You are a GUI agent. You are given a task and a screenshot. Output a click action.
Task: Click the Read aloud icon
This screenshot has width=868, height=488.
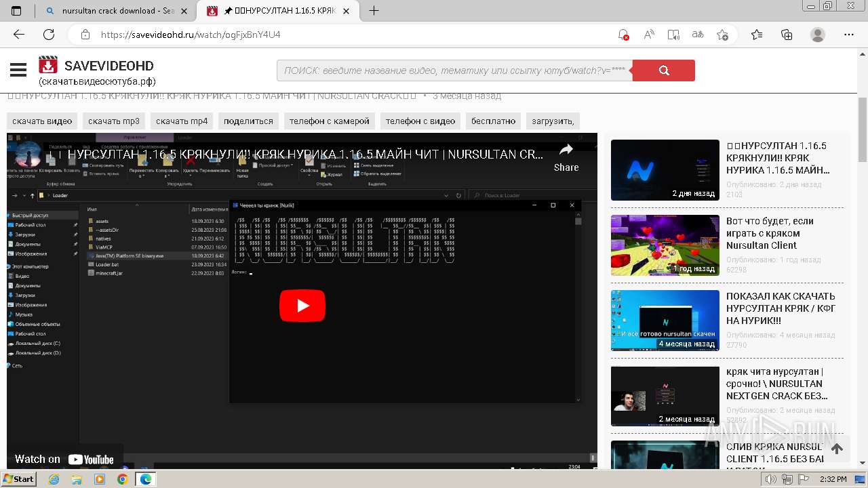click(649, 35)
